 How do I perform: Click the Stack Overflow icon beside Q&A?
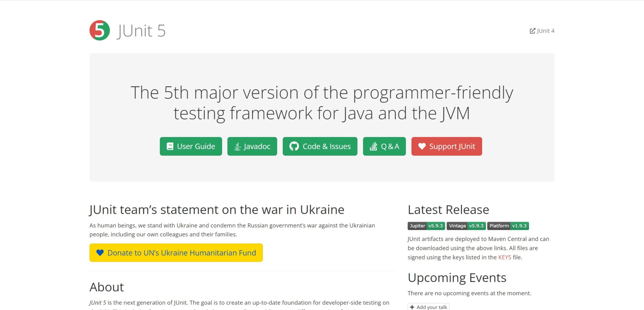[373, 146]
